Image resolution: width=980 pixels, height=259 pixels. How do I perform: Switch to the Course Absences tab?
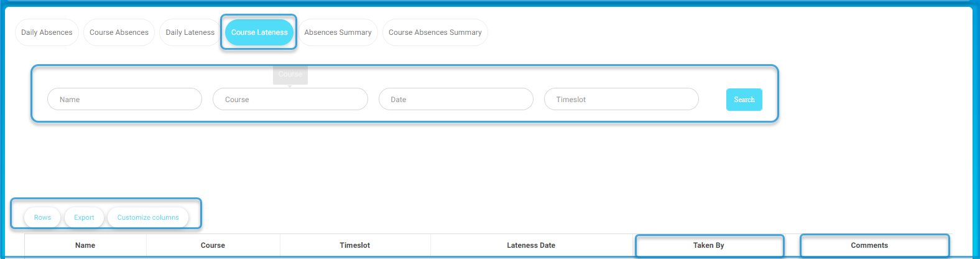click(x=119, y=32)
